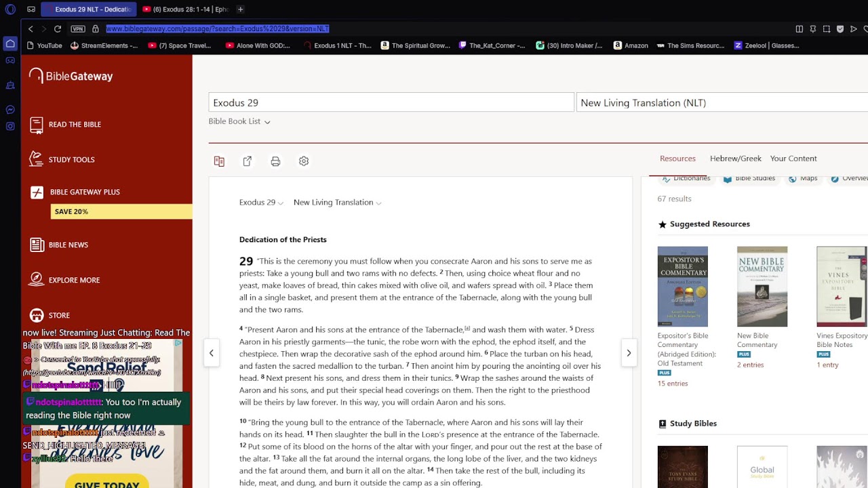This screenshot has height=488, width=868.
Task: Open the ad blocker shield icon
Action: coord(840,28)
